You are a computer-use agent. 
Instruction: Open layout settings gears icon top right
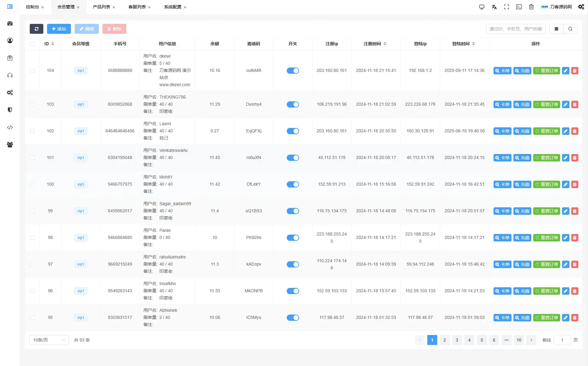click(x=581, y=7)
